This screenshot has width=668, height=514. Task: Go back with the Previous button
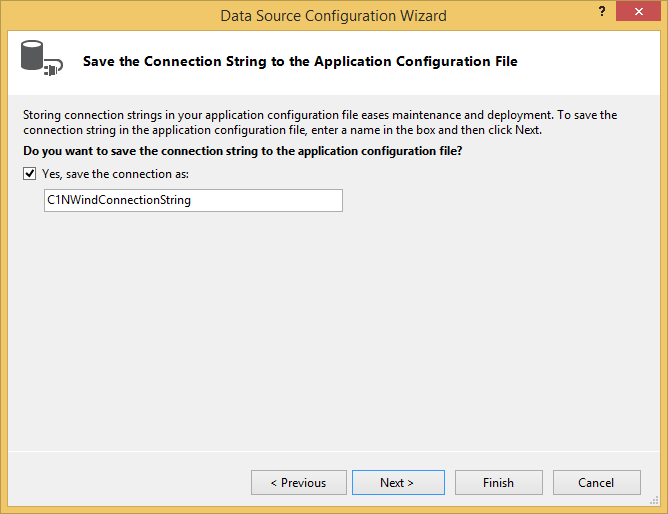(299, 482)
